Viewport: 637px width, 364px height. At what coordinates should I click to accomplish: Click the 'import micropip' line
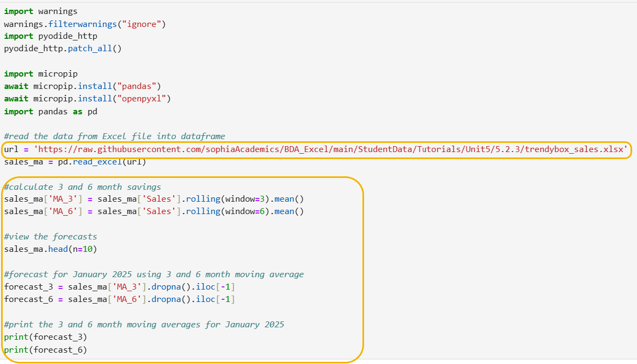[40, 74]
